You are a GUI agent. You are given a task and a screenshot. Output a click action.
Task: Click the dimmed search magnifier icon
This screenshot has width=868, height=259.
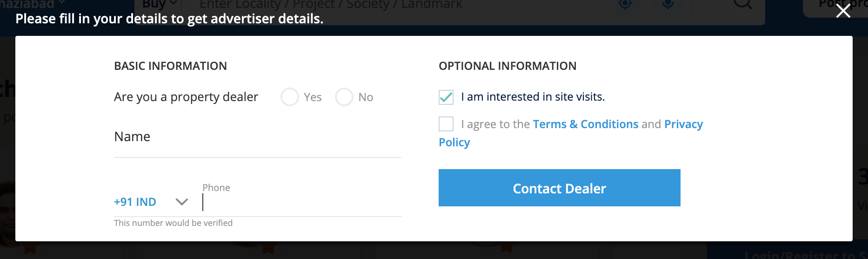coord(743,4)
